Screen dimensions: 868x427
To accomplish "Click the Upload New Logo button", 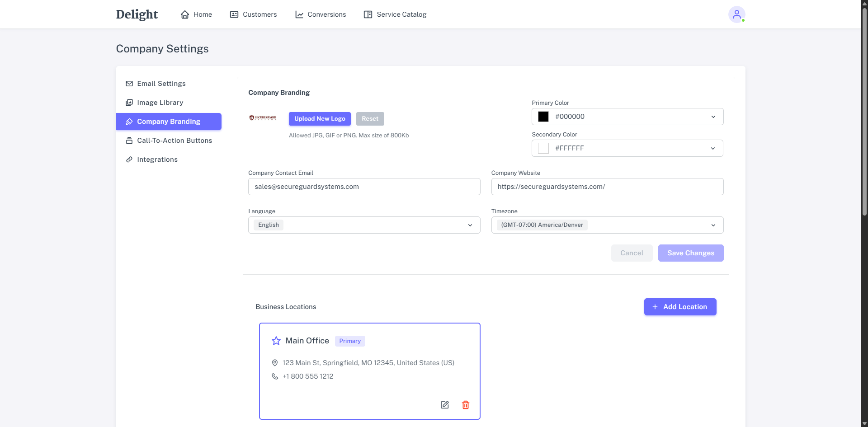I will [320, 119].
